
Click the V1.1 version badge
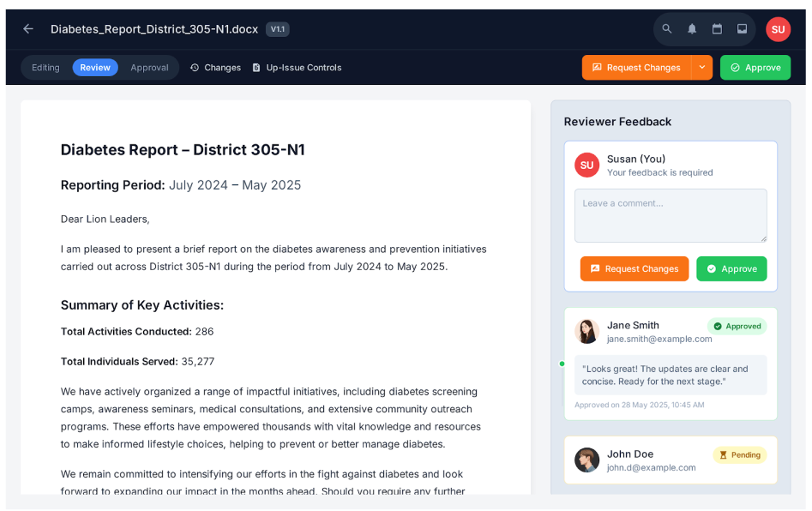pyautogui.click(x=278, y=29)
